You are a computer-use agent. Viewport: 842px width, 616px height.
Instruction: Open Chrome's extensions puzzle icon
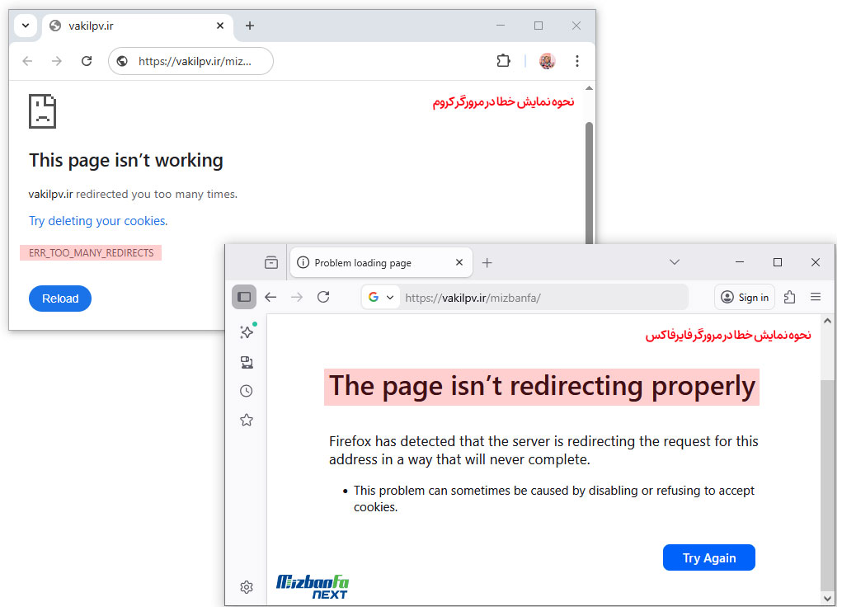tap(504, 60)
